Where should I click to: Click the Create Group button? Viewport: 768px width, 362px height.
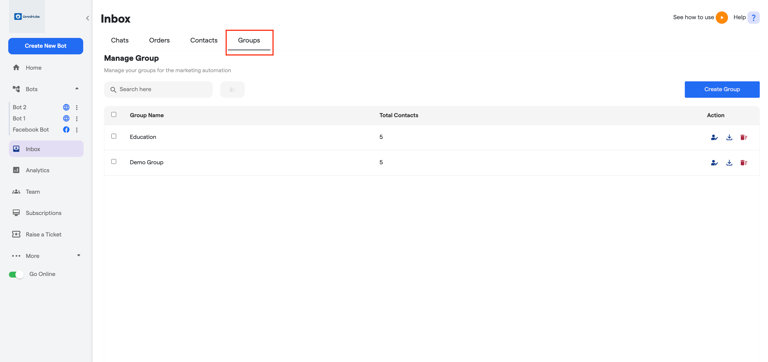(722, 89)
